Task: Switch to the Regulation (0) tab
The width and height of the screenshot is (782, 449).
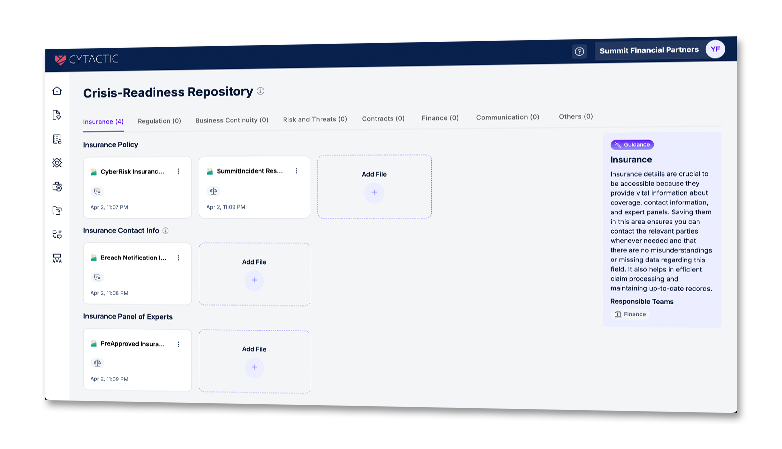Action: (159, 121)
